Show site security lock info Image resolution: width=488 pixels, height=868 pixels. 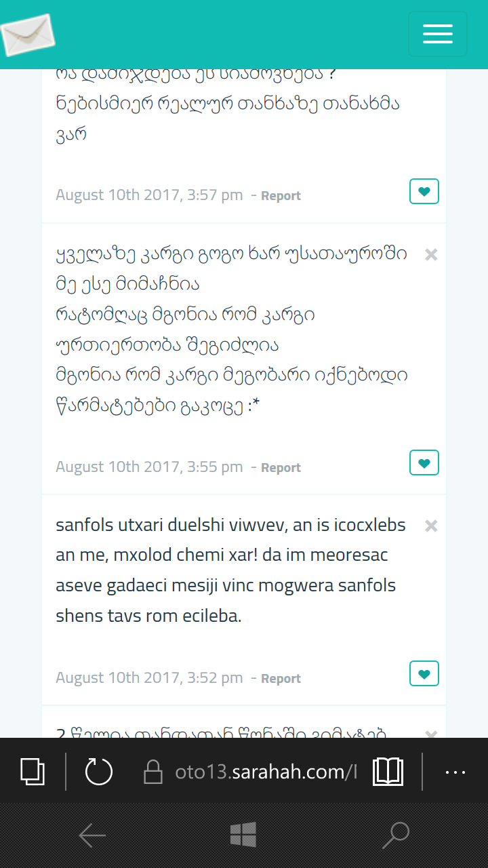click(153, 772)
